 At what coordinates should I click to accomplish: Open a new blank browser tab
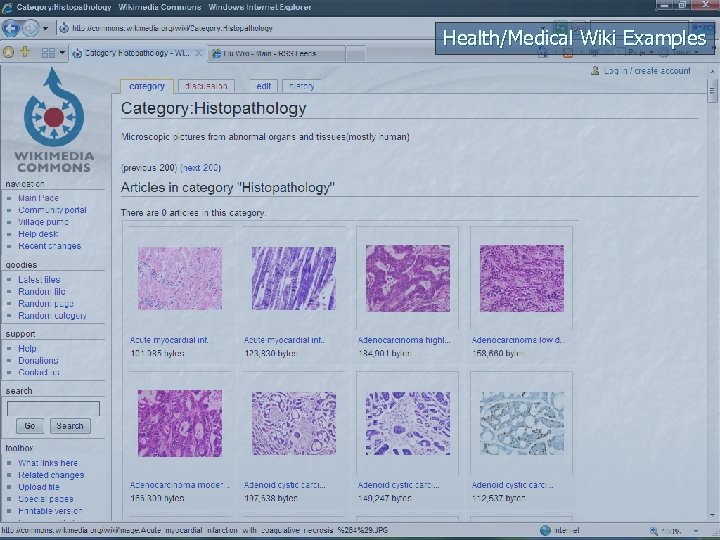coord(356,54)
